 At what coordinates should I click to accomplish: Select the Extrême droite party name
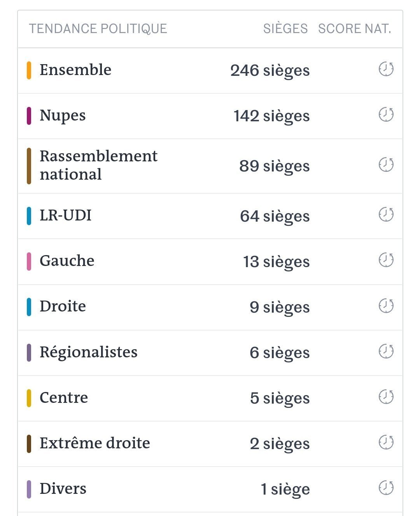click(95, 443)
